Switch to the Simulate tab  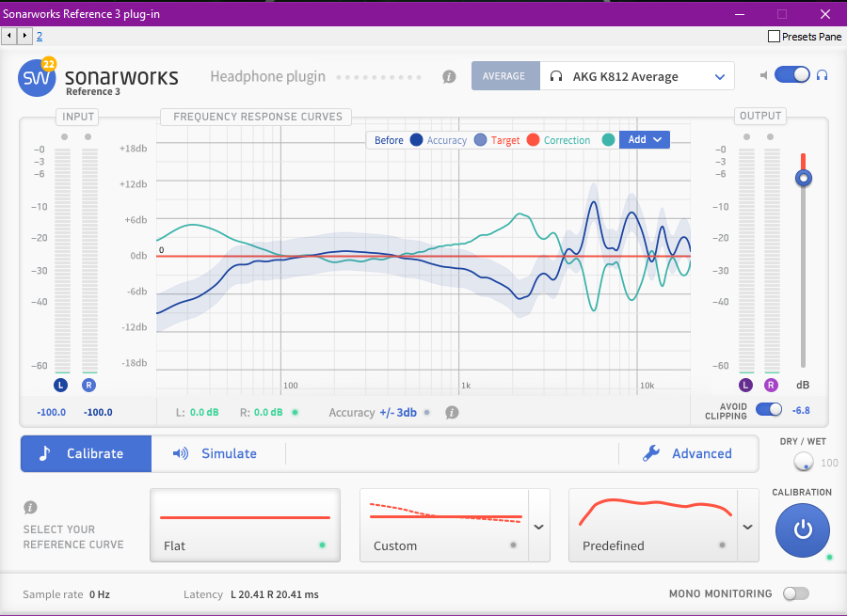pos(217,453)
